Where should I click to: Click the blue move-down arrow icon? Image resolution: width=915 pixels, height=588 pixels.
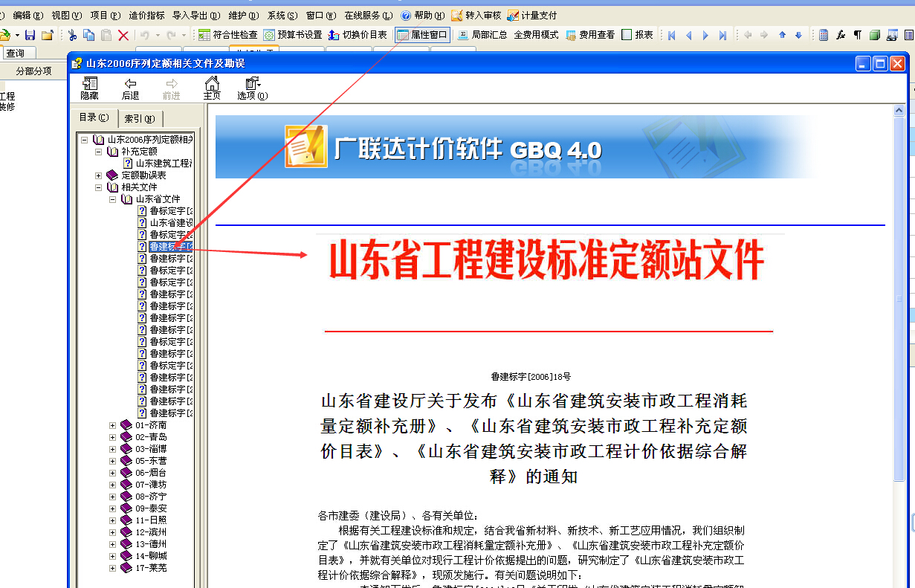pyautogui.click(x=798, y=35)
